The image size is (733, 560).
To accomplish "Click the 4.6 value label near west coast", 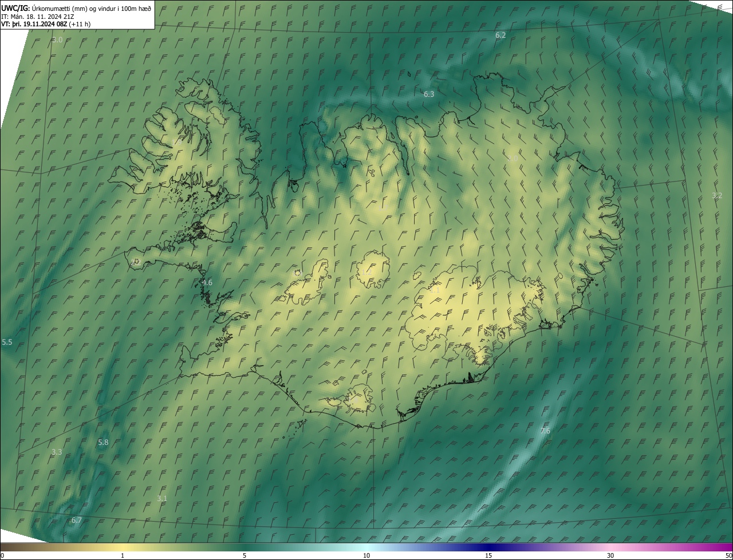I will click(x=207, y=282).
